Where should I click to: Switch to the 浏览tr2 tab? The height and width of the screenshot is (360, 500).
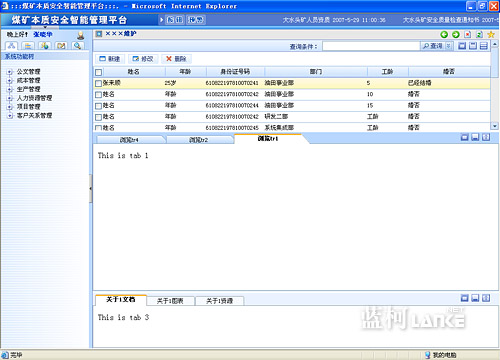click(199, 140)
